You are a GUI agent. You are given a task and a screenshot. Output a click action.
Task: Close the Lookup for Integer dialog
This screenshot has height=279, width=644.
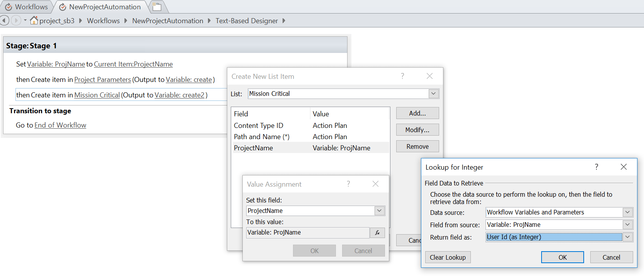coord(624,167)
